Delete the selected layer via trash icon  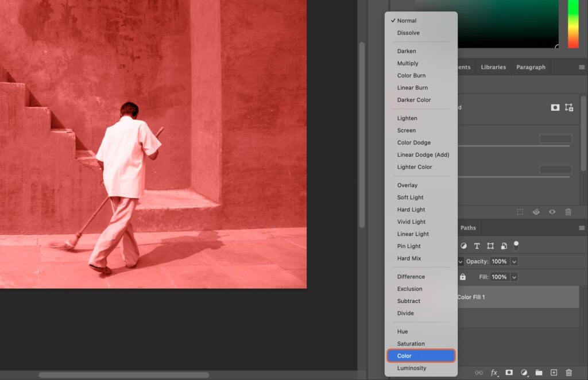[x=568, y=372]
